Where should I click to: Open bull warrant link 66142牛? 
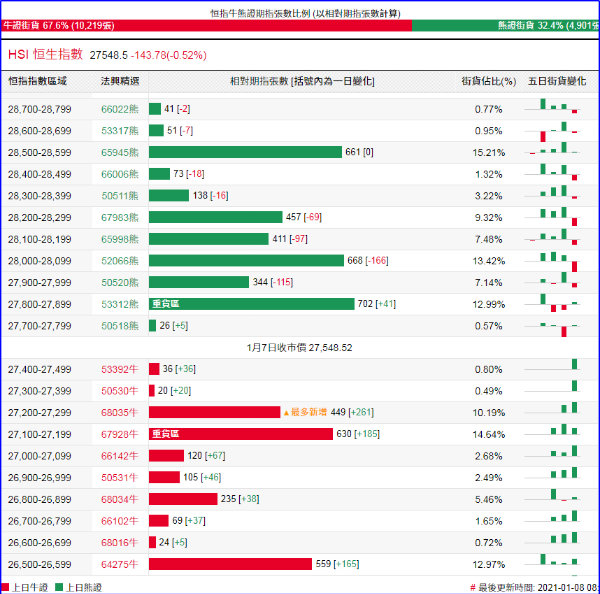[x=119, y=456]
